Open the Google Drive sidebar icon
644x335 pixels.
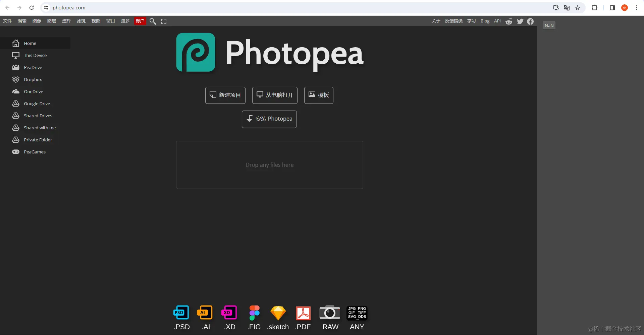click(16, 104)
